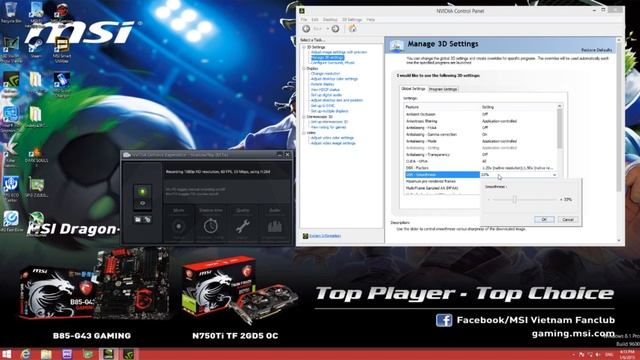Click the Home icon in NVIDIA Control Panel toolbar
Screen dimensions: 640x360
pos(353,28)
